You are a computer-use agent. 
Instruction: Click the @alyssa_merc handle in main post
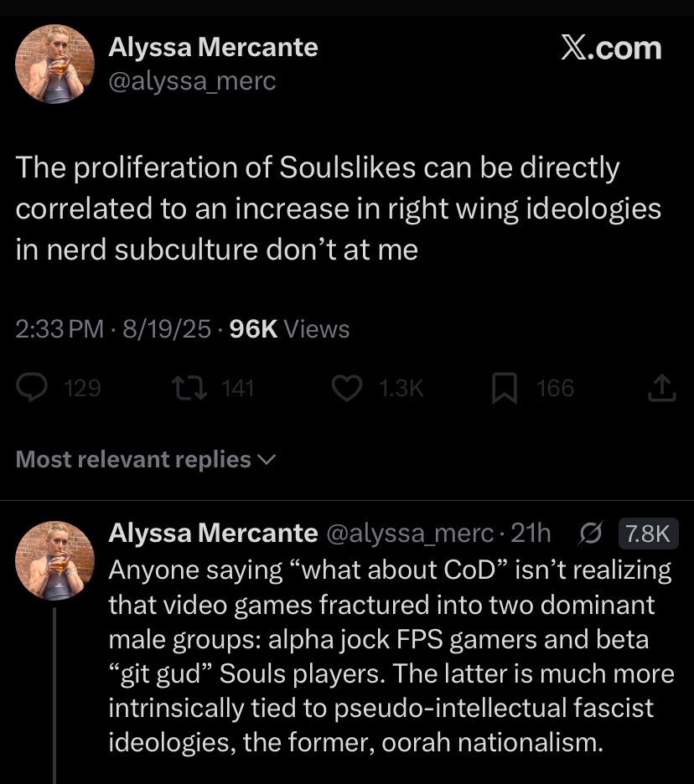pyautogui.click(x=192, y=81)
